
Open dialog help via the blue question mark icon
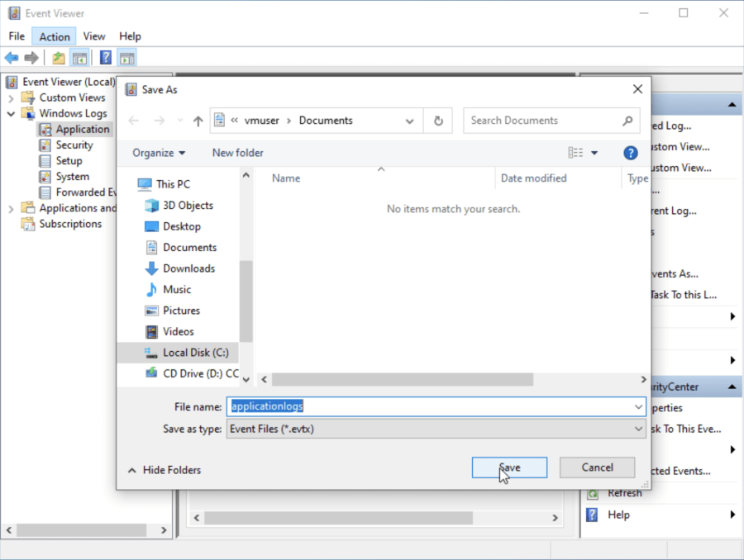pyautogui.click(x=630, y=152)
